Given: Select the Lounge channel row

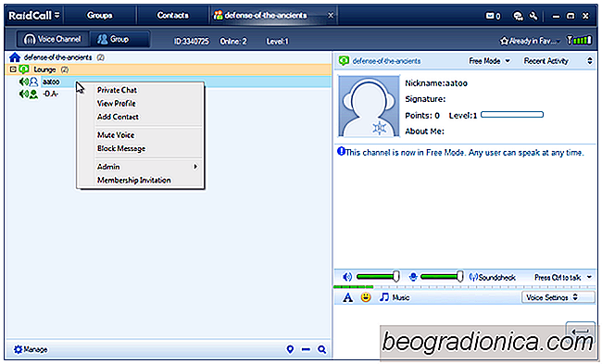Looking at the screenshot, I should 169,69.
